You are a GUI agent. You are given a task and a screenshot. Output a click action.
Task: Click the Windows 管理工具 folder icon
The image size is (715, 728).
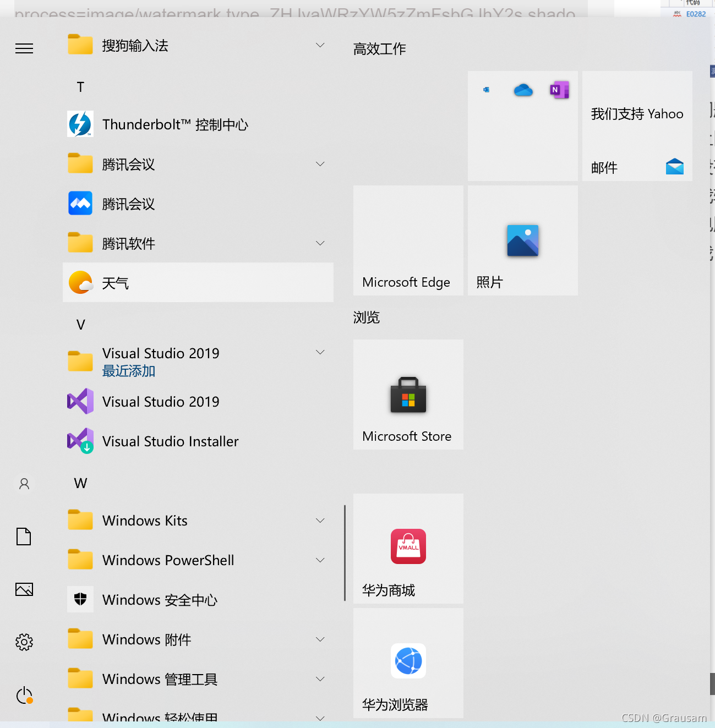[x=80, y=678]
